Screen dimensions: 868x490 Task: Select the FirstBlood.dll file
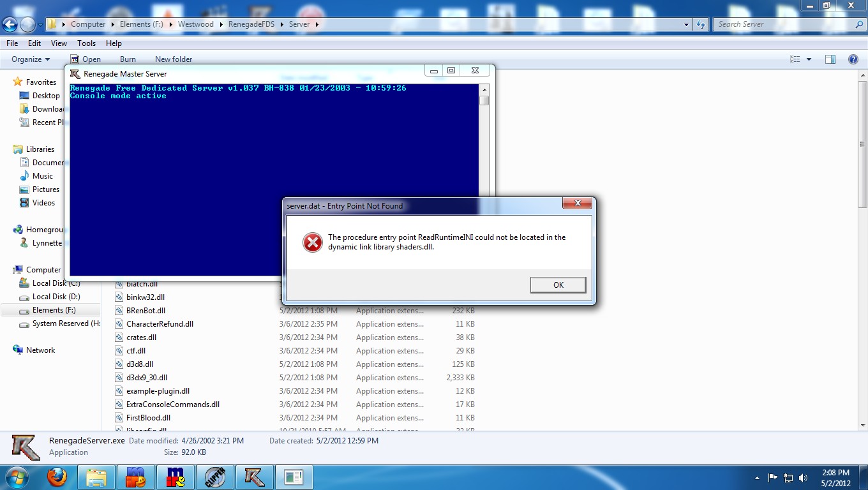(x=148, y=418)
